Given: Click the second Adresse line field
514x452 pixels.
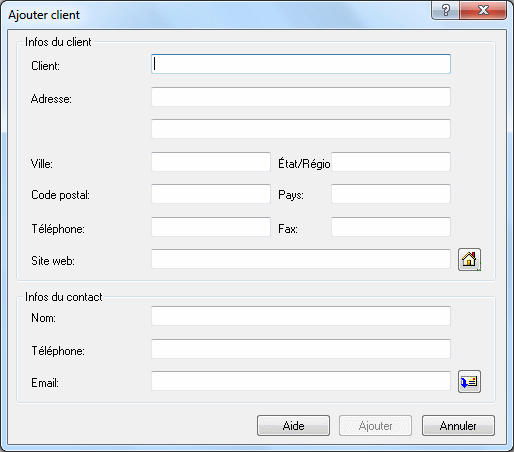Looking at the screenshot, I should pyautogui.click(x=301, y=129).
